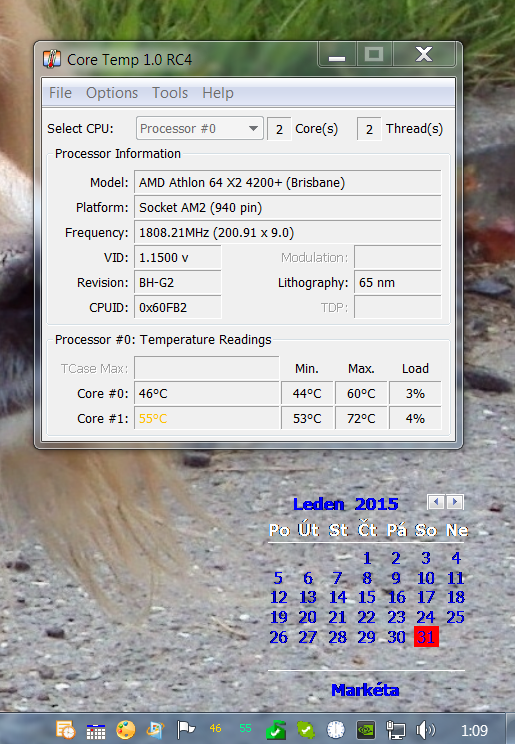
Task: Click the green leaf checkmark tray icon
Action: [306, 730]
